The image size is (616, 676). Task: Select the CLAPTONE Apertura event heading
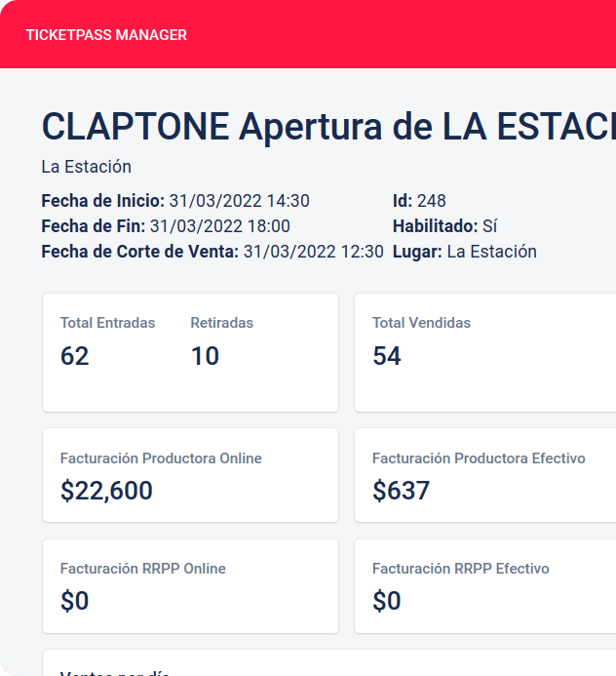[328, 126]
